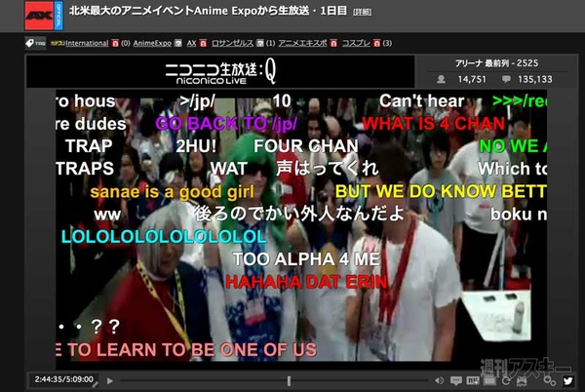The height and width of the screenshot is (392, 585).
Task: Click the 2:44:35/5:09:00 time display
Action: [63, 379]
